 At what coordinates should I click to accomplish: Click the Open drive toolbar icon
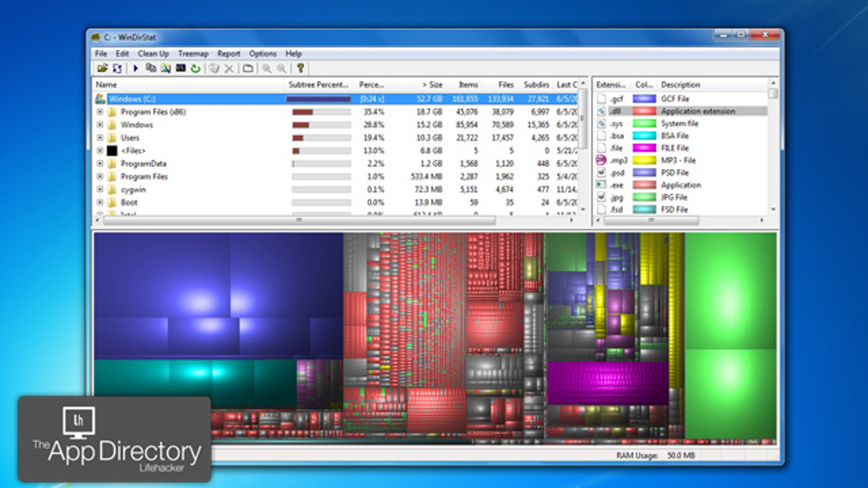pos(102,68)
